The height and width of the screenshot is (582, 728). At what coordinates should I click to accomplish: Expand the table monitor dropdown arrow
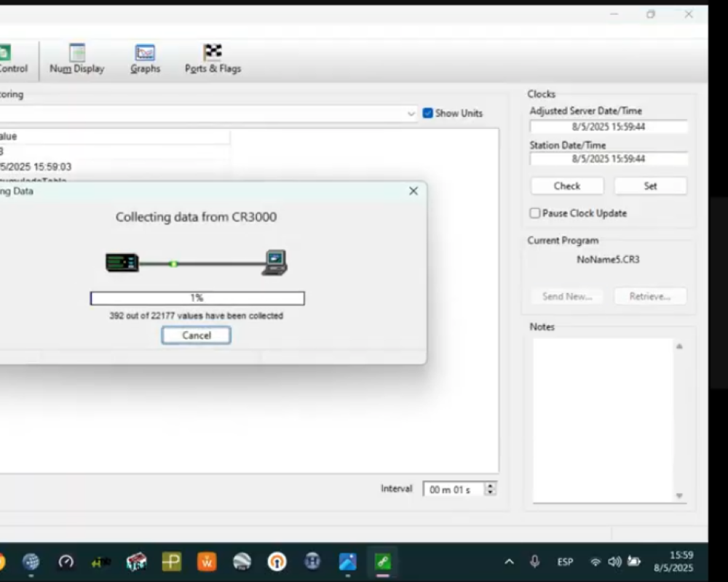click(411, 113)
